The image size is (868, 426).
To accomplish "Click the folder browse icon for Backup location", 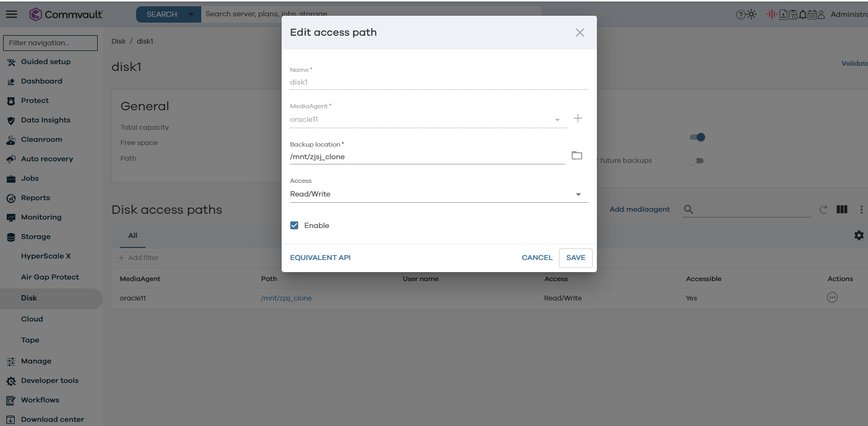I will (x=576, y=155).
